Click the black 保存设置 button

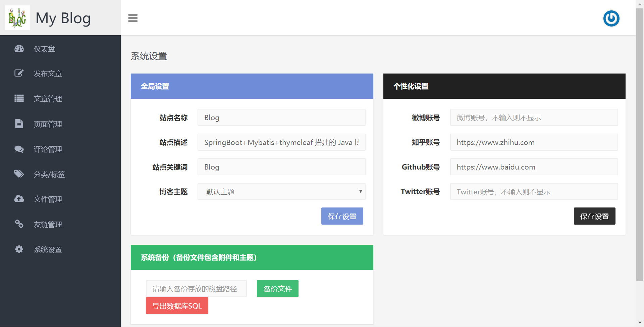(x=594, y=216)
